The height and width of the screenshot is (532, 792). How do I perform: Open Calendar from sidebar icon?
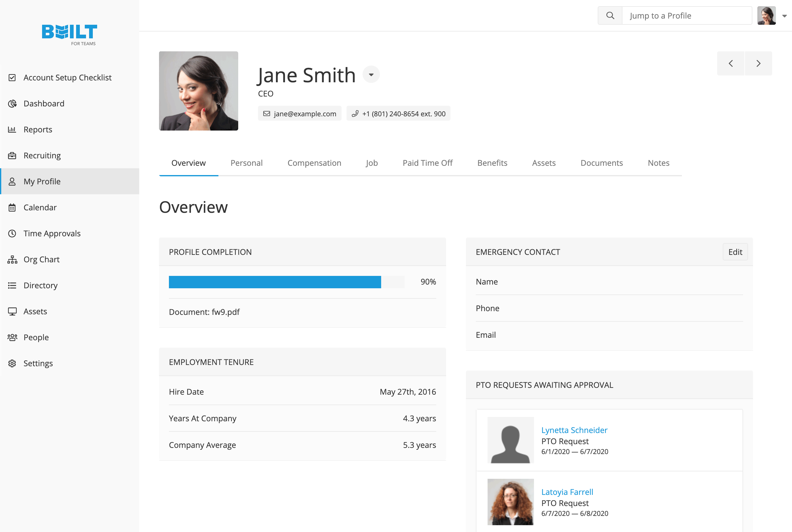coord(12,207)
